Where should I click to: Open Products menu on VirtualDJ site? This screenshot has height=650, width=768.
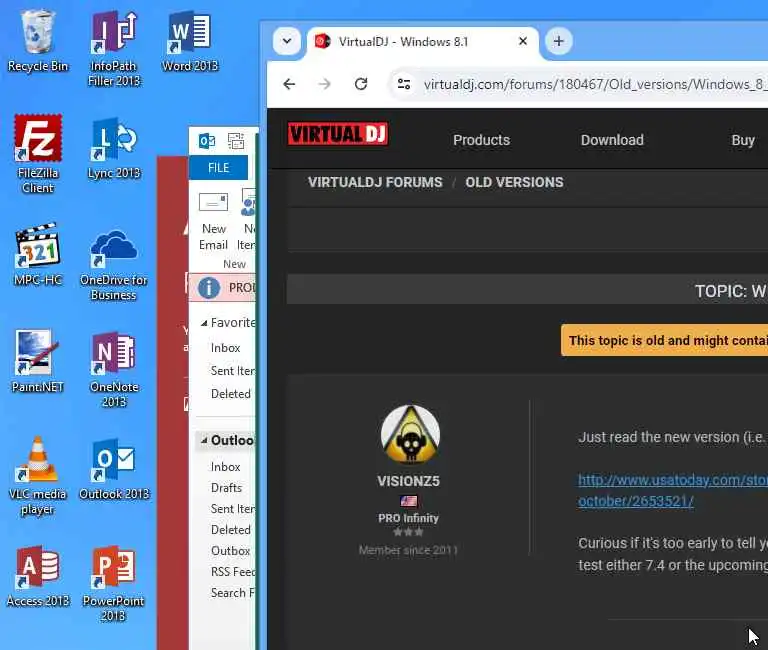pyautogui.click(x=481, y=140)
